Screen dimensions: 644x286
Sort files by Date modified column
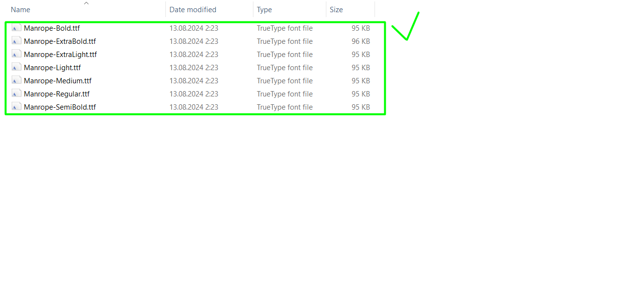(193, 10)
